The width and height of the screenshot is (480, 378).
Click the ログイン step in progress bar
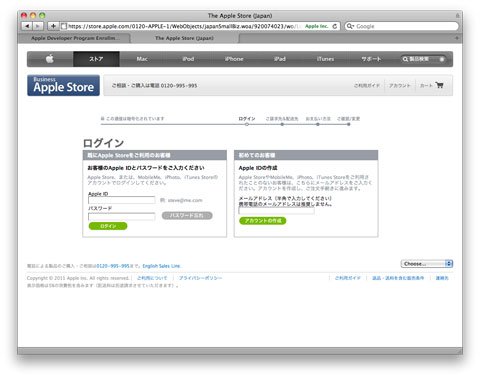point(247,119)
